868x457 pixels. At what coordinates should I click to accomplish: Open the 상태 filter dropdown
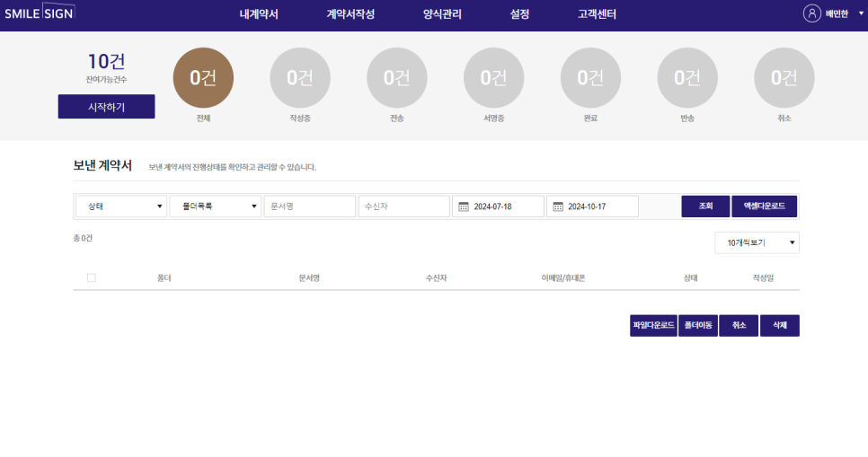(121, 207)
